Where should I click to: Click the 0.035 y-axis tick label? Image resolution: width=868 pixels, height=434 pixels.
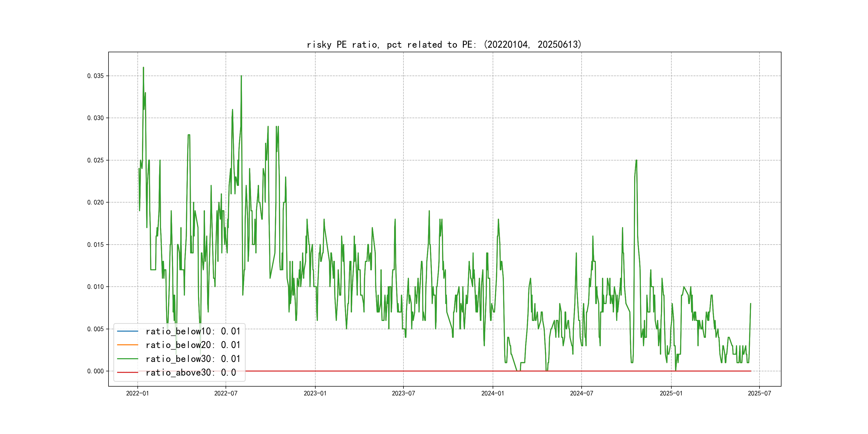[95, 76]
